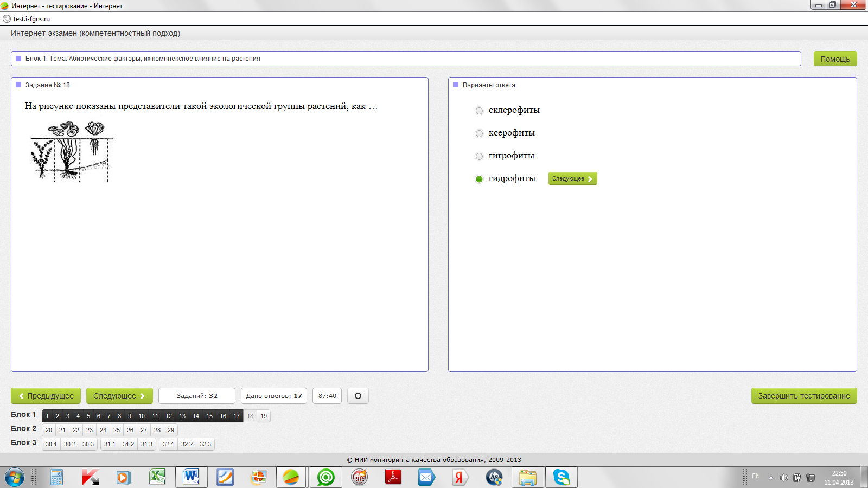Click question 27 in Блок 2
This screenshot has height=488, width=868.
click(x=144, y=430)
